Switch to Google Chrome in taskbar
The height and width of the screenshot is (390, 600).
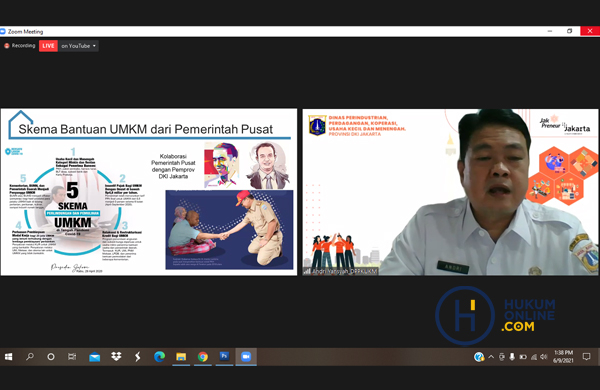click(x=203, y=357)
